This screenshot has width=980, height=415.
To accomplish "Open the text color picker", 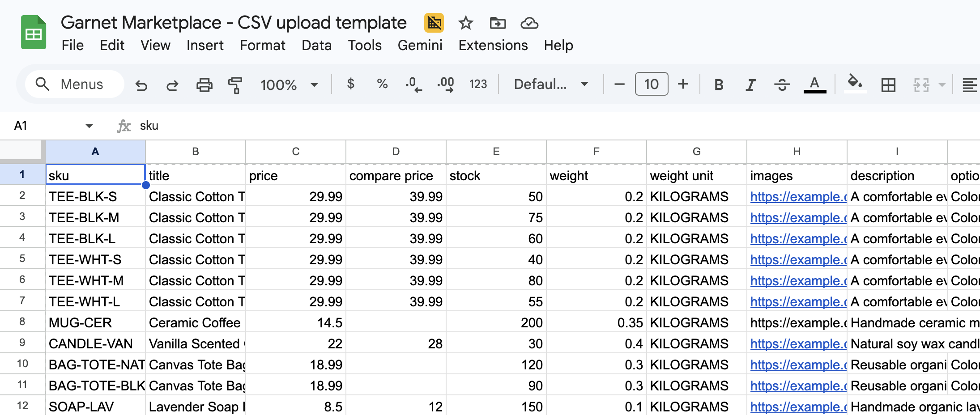I will click(814, 84).
